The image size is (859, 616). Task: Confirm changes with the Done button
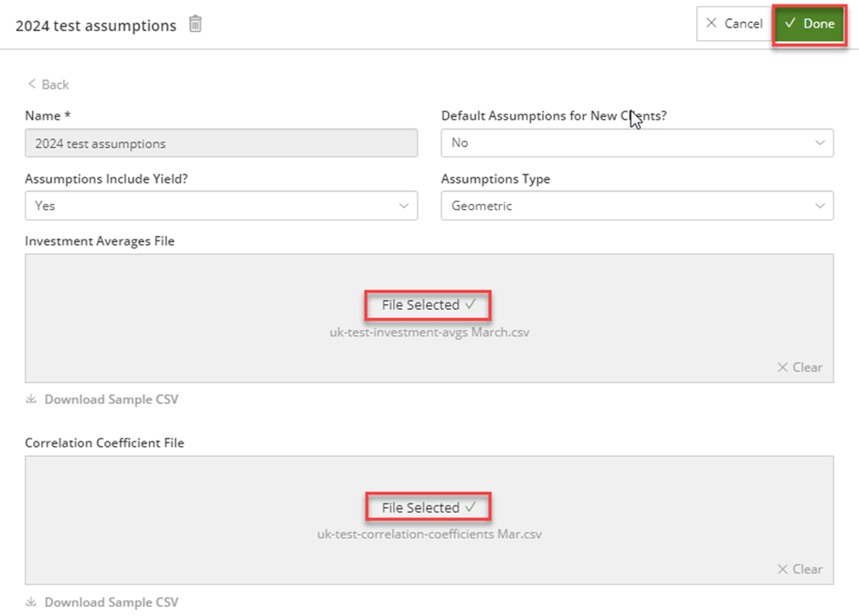tap(809, 24)
